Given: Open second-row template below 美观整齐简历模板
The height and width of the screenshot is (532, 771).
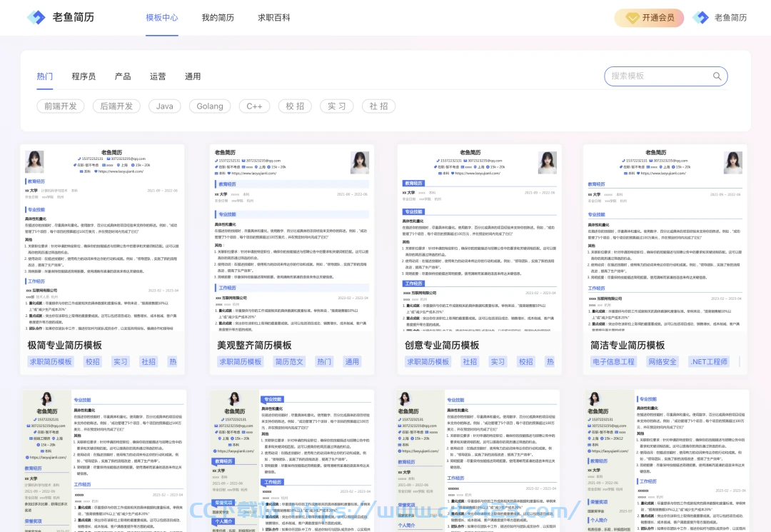Looking at the screenshot, I should click(292, 461).
